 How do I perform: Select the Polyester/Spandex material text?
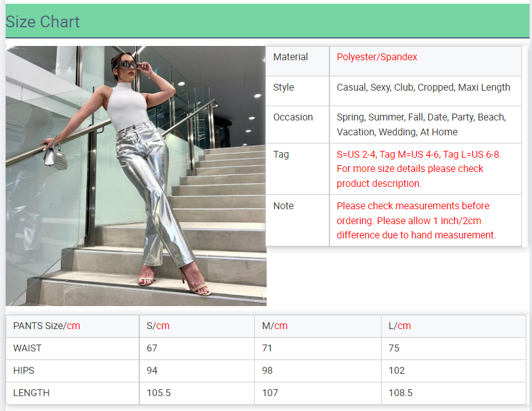pyautogui.click(x=377, y=57)
